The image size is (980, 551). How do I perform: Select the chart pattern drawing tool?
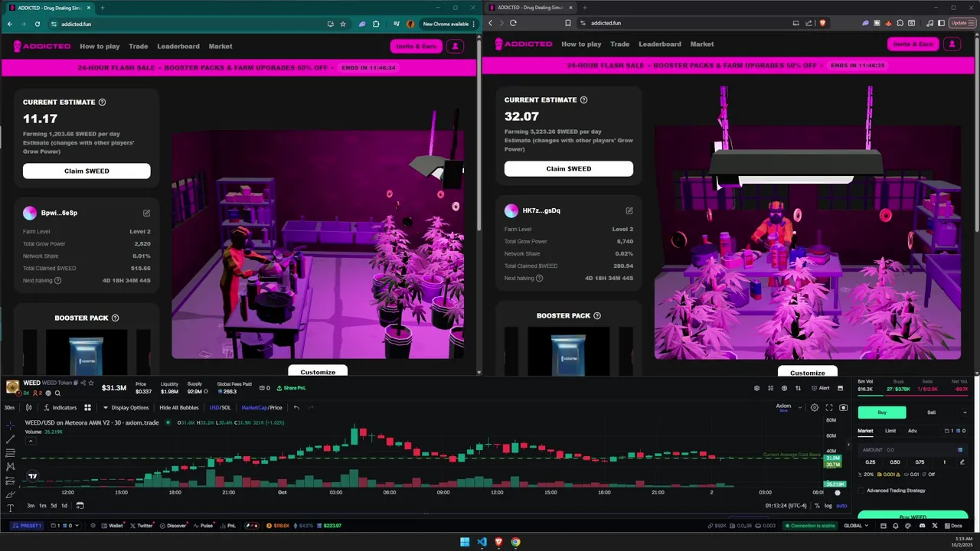(10, 466)
